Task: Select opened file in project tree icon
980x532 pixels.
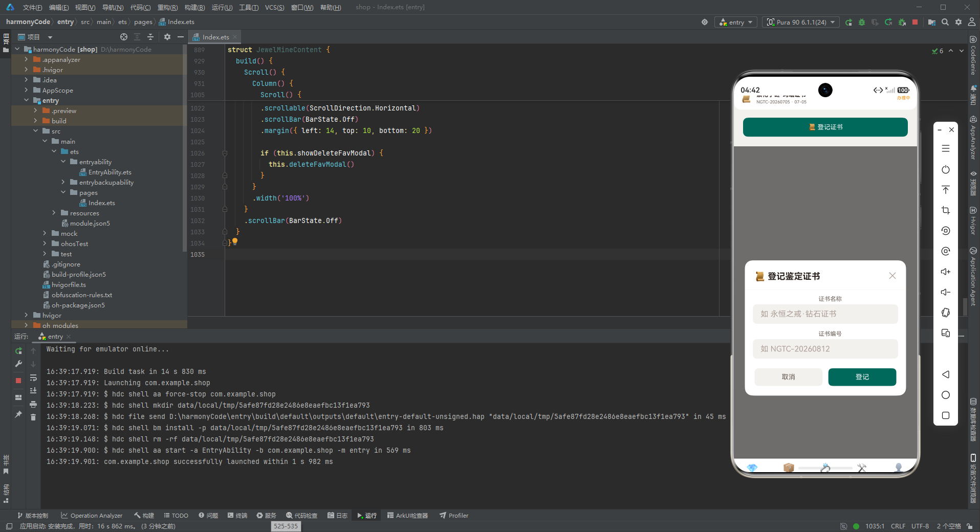Action: pyautogui.click(x=124, y=37)
